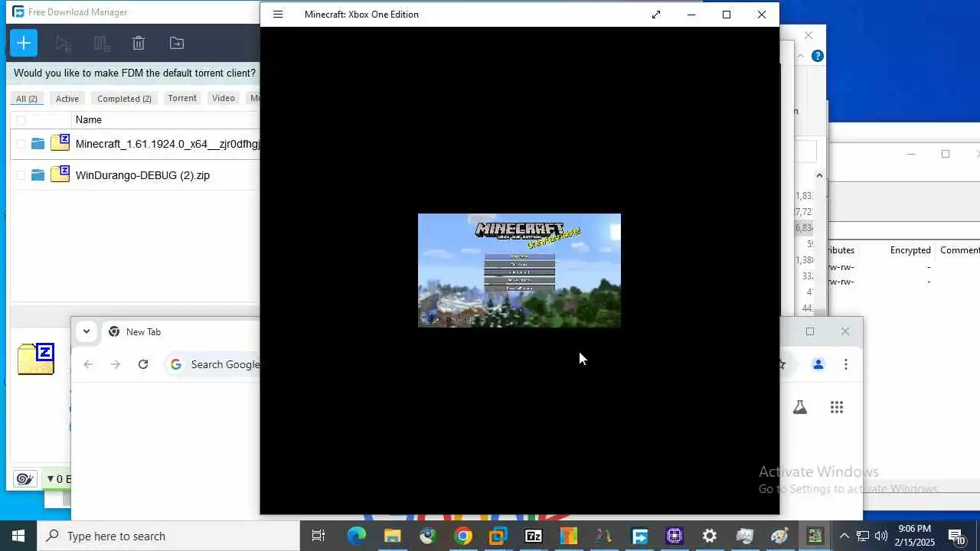Image resolution: width=980 pixels, height=551 pixels.
Task: Open the Minecraft window hamburger menu
Action: [278, 15]
